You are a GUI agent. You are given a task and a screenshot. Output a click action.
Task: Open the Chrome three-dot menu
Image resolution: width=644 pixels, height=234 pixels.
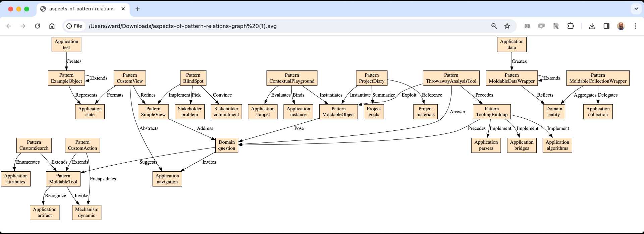click(635, 26)
